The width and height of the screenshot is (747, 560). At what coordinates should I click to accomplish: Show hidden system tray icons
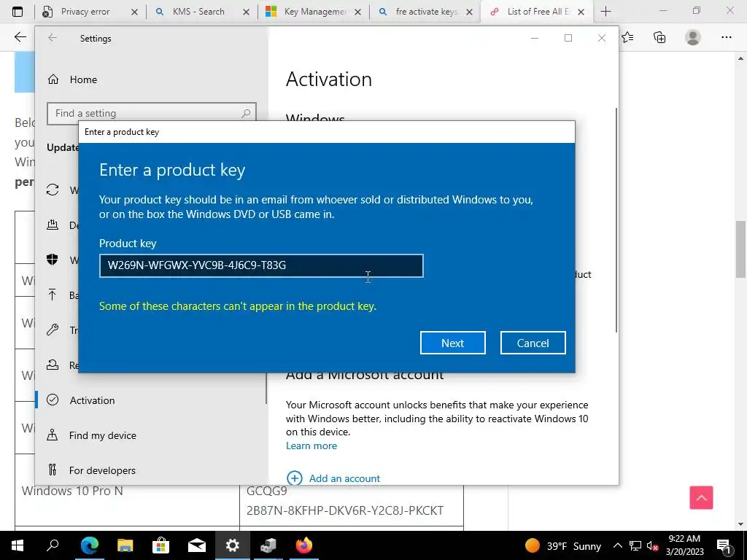617,545
